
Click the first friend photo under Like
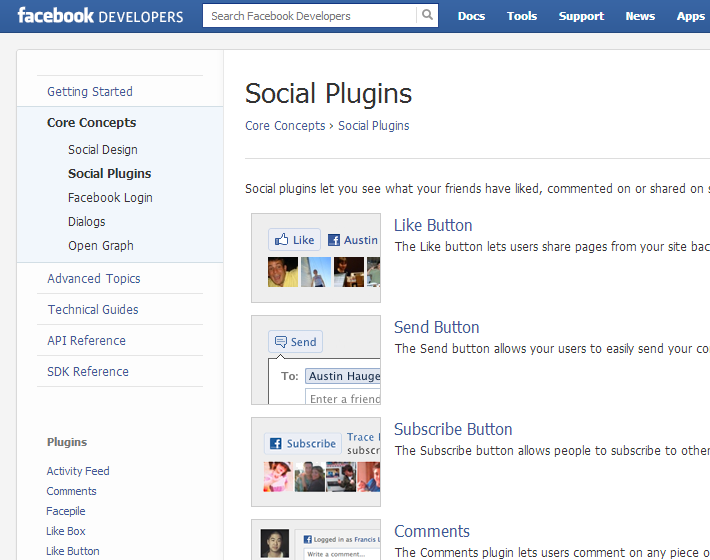coord(283,272)
